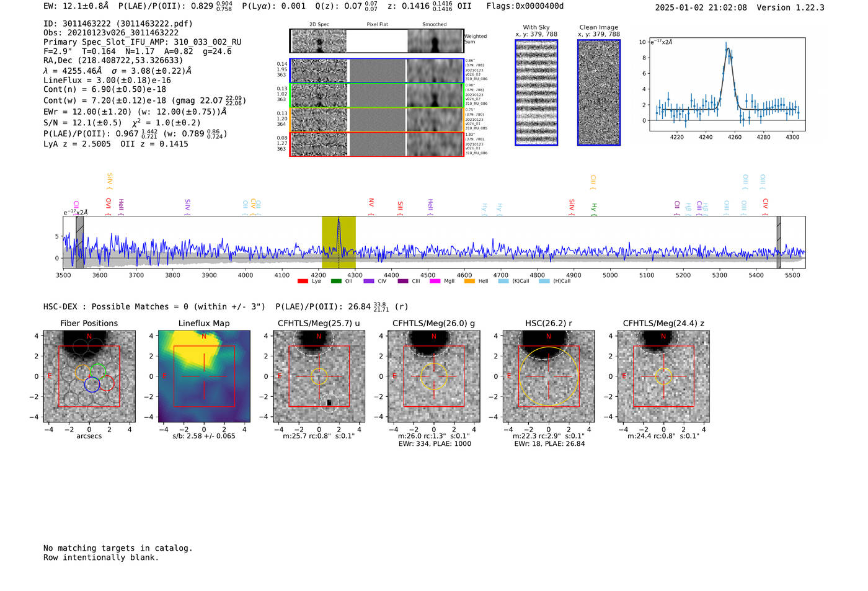This screenshot has height=591, width=868.
Task: Select the HSC(26.2) r cutout image
Action: 549,376
